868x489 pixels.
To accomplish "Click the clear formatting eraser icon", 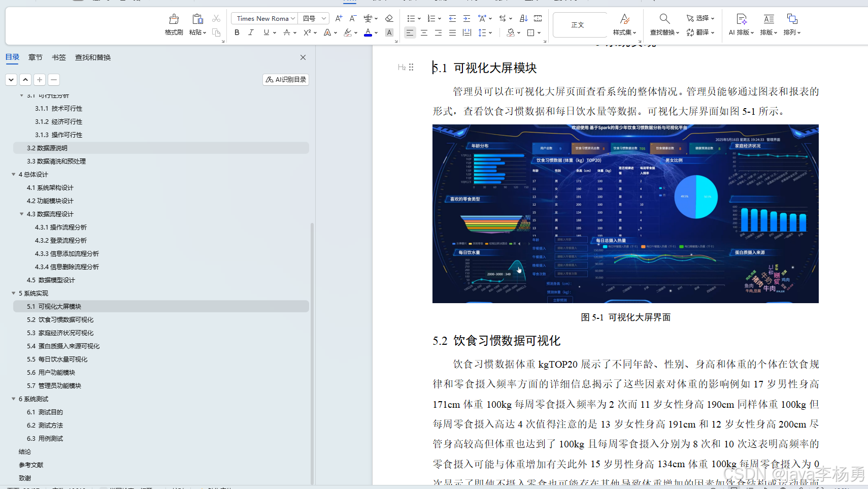I will (x=389, y=18).
